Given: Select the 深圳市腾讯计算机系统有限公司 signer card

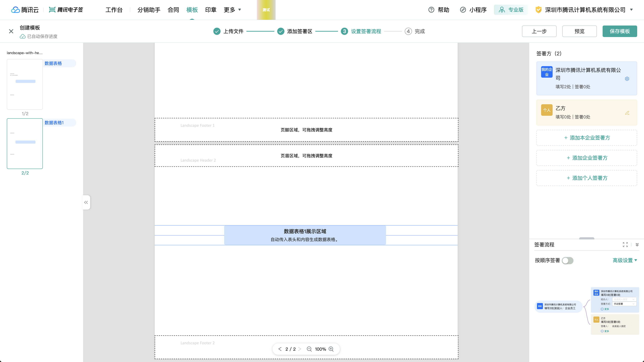Looking at the screenshot, I should click(587, 78).
